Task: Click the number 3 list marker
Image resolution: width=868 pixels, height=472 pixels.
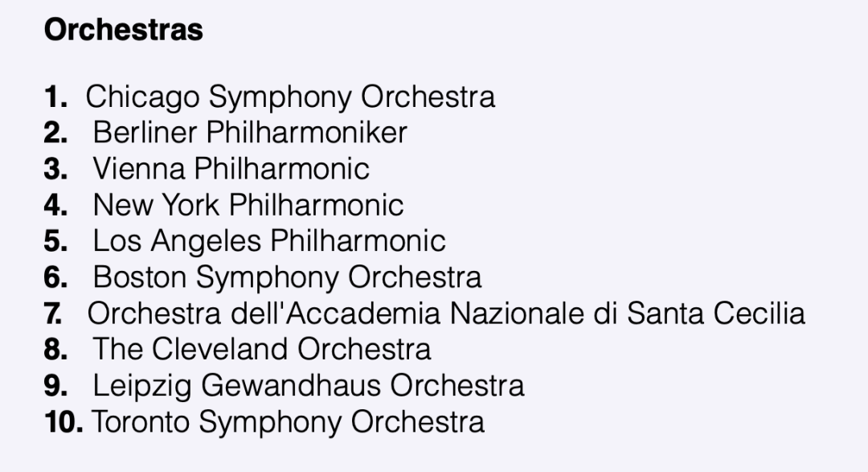Action: tap(55, 169)
